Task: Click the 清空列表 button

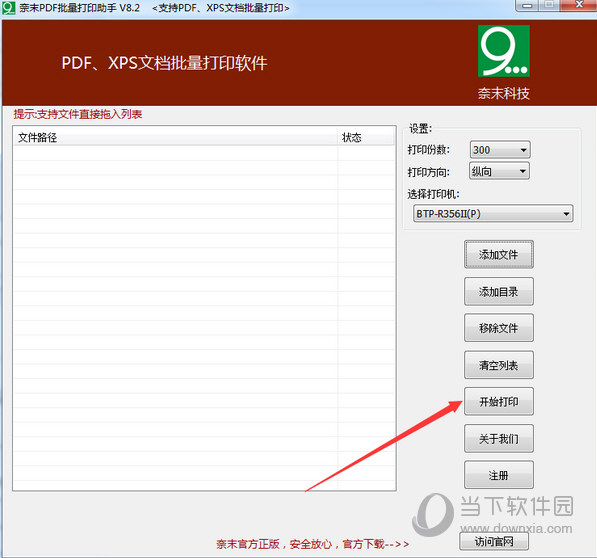Action: 498,365
